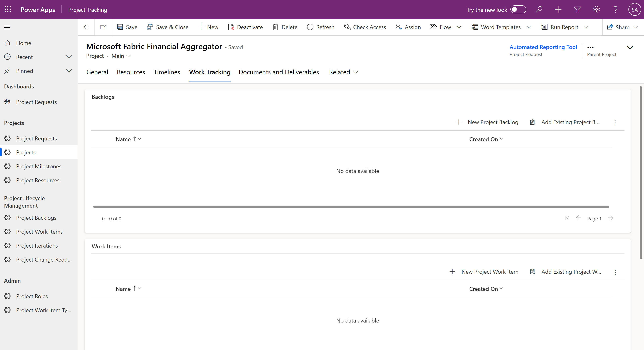Open Project Requests dashboard

[39, 102]
